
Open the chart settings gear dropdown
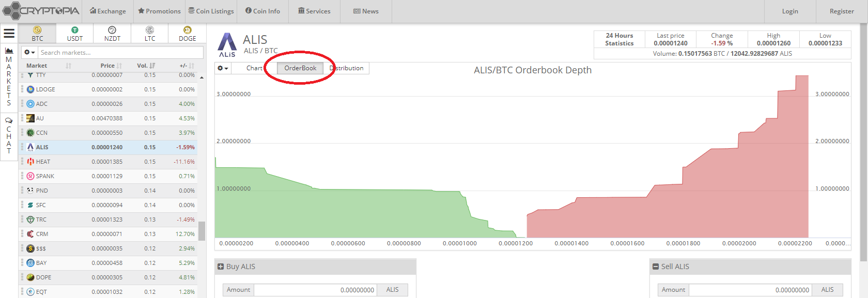pos(223,68)
